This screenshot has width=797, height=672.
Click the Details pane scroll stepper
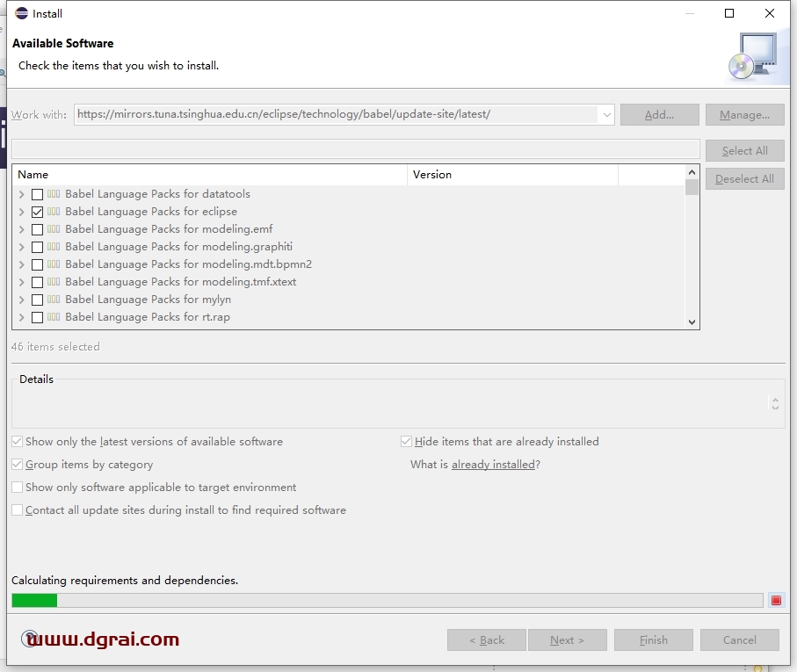[x=775, y=403]
